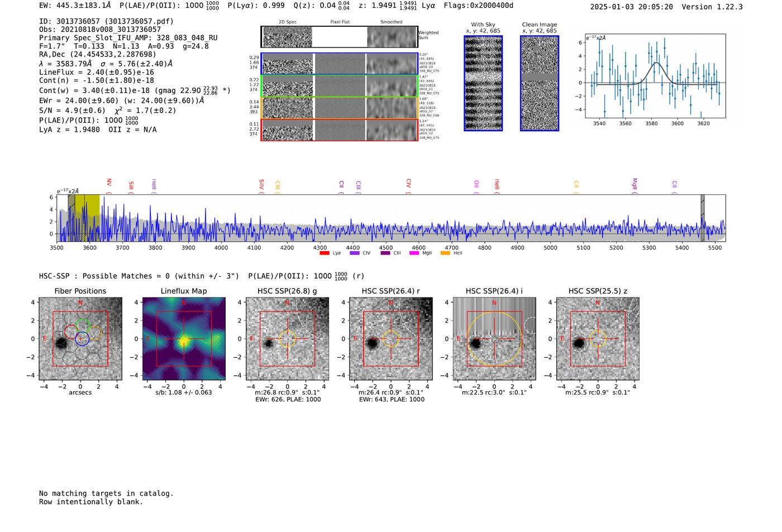Open the Lineflux Map panel
Screen dimensions: 782x532
[x=184, y=339]
